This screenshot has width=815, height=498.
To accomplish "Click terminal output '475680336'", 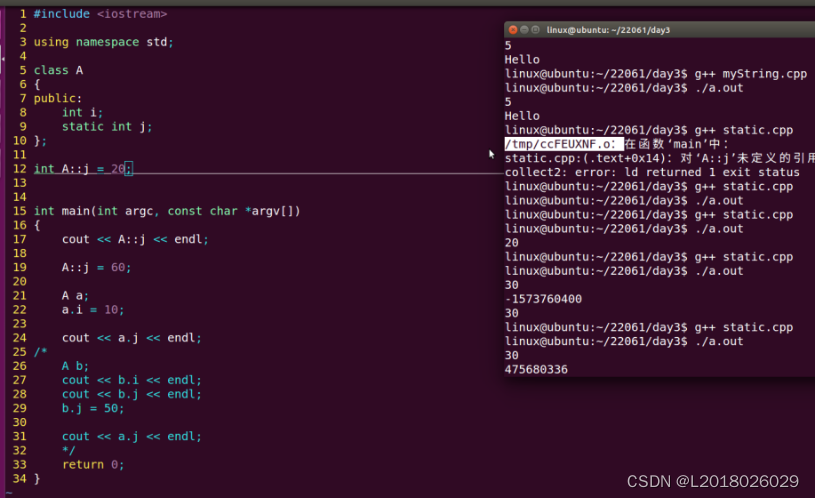I will 536,370.
